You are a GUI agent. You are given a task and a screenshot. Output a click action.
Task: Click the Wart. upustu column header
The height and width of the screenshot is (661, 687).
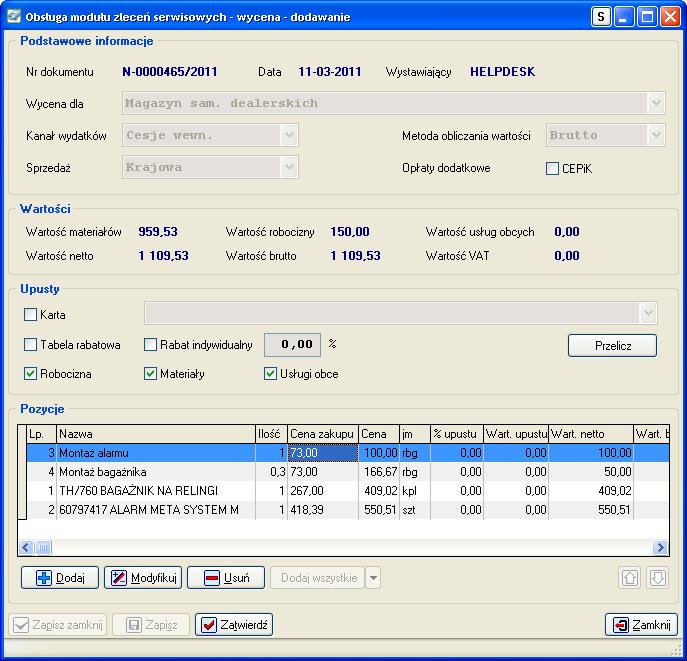[x=516, y=434]
